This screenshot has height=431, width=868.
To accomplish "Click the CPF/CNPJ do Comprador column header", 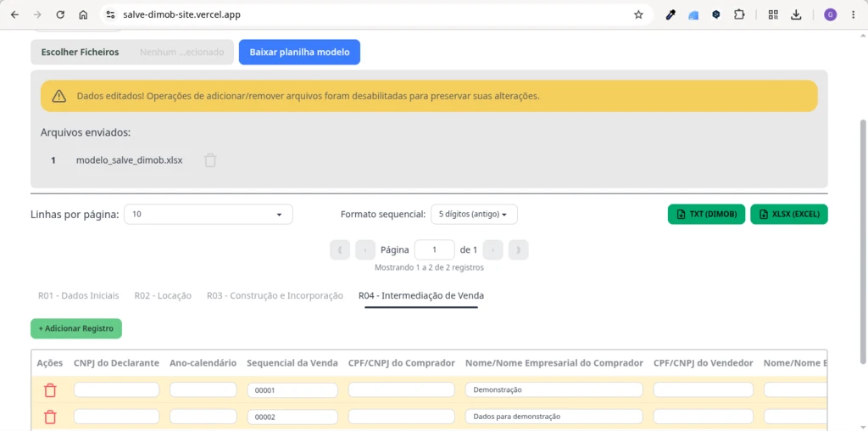I will pyautogui.click(x=401, y=363).
